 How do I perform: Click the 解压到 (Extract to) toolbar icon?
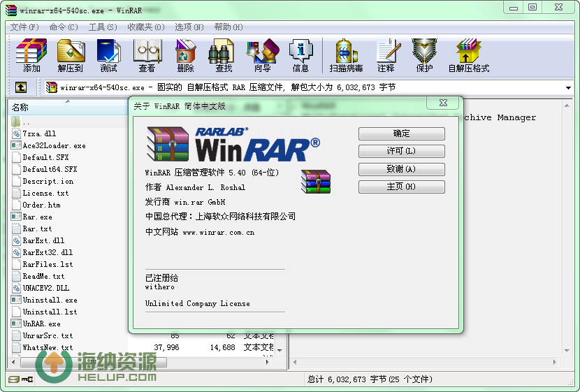[71, 55]
